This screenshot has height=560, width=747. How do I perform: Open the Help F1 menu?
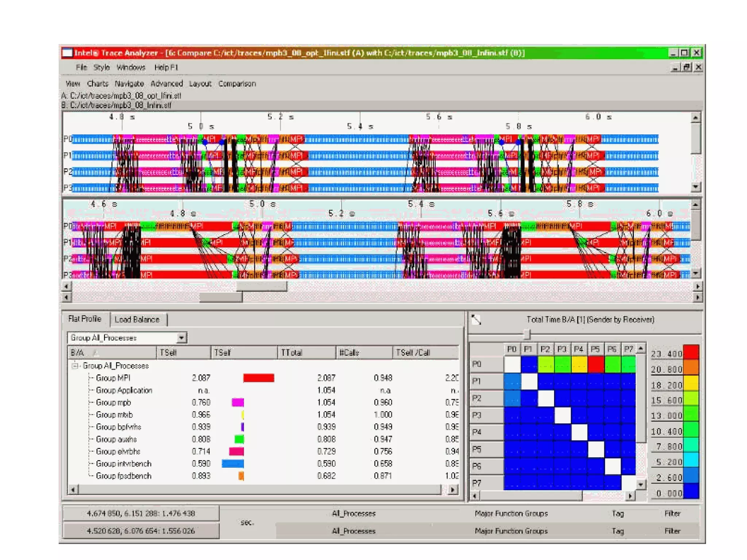[x=166, y=67]
